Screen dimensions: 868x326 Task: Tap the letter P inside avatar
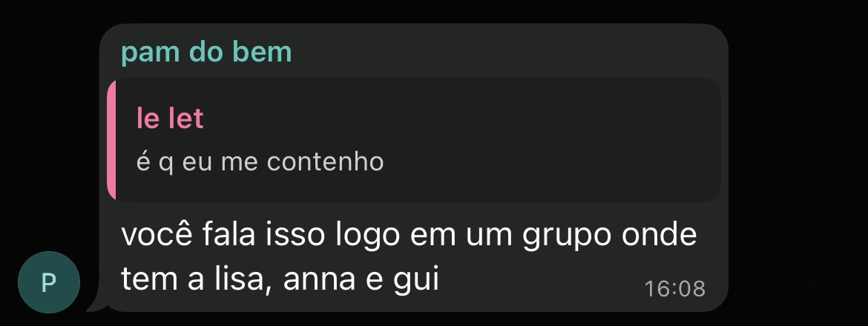click(49, 283)
